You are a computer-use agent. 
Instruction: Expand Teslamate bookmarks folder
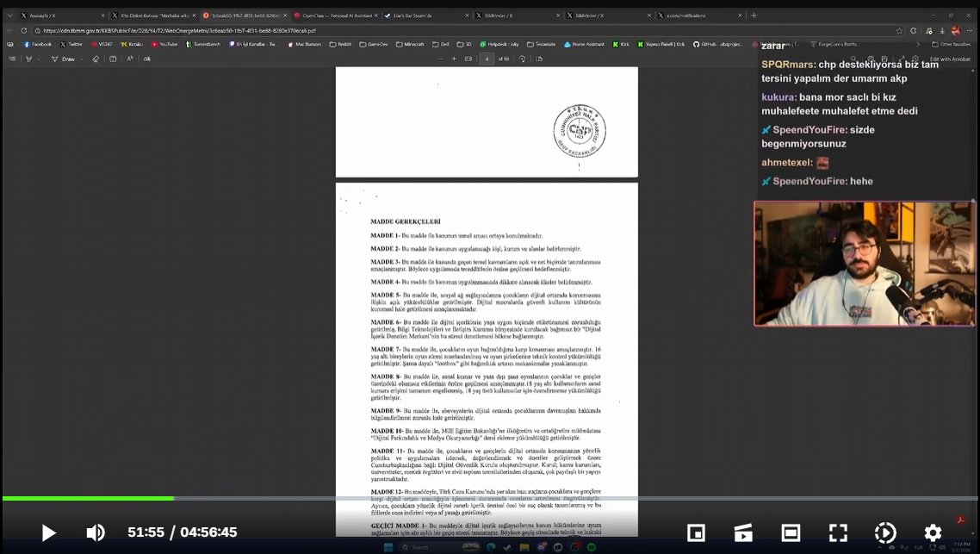542,45
